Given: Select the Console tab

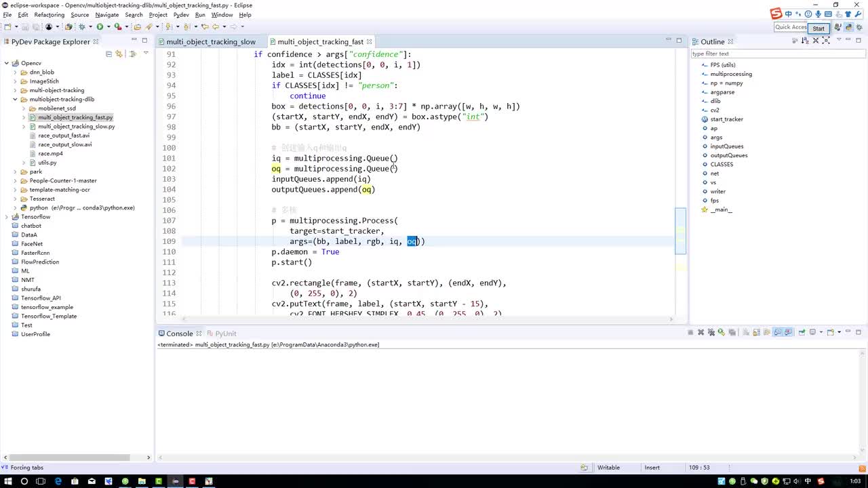Looking at the screenshot, I should pyautogui.click(x=179, y=333).
